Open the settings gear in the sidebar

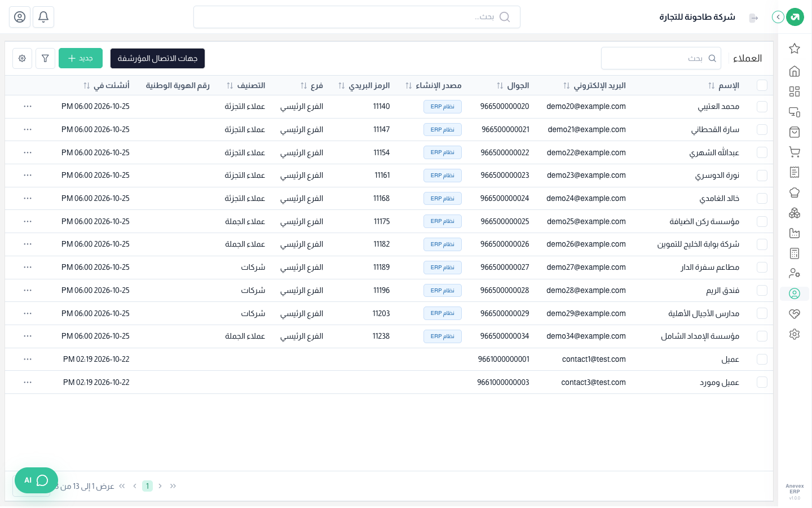pyautogui.click(x=795, y=334)
